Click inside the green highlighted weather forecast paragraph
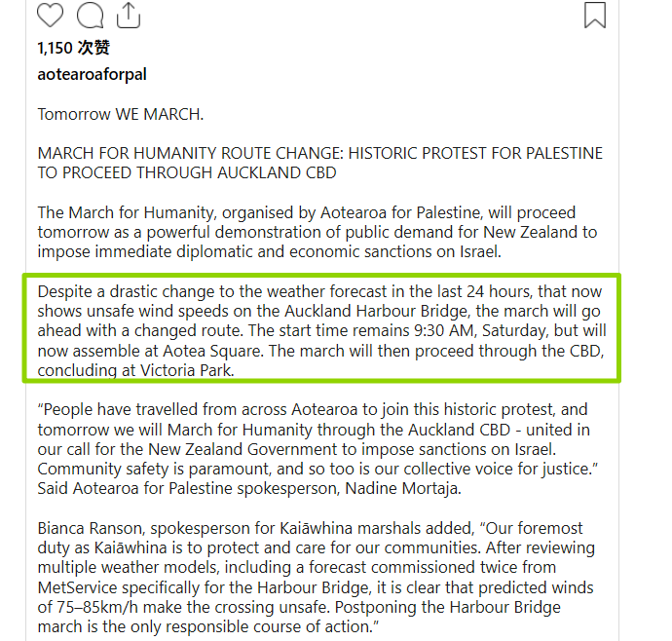The height and width of the screenshot is (641, 672). pos(321,330)
